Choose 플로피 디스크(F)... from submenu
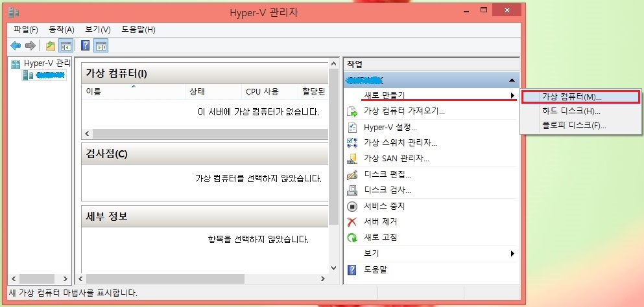Screen dimensions: 644x307 coord(580,126)
